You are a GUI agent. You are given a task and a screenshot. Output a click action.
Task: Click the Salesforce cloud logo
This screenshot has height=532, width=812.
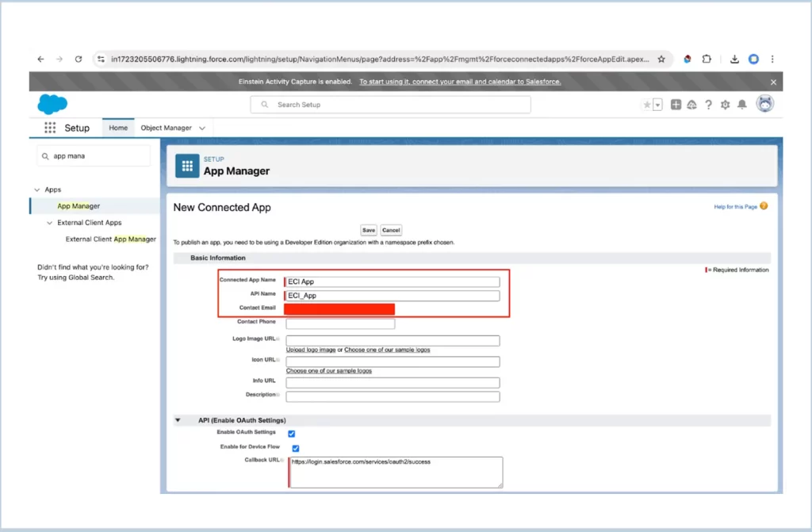pyautogui.click(x=52, y=104)
